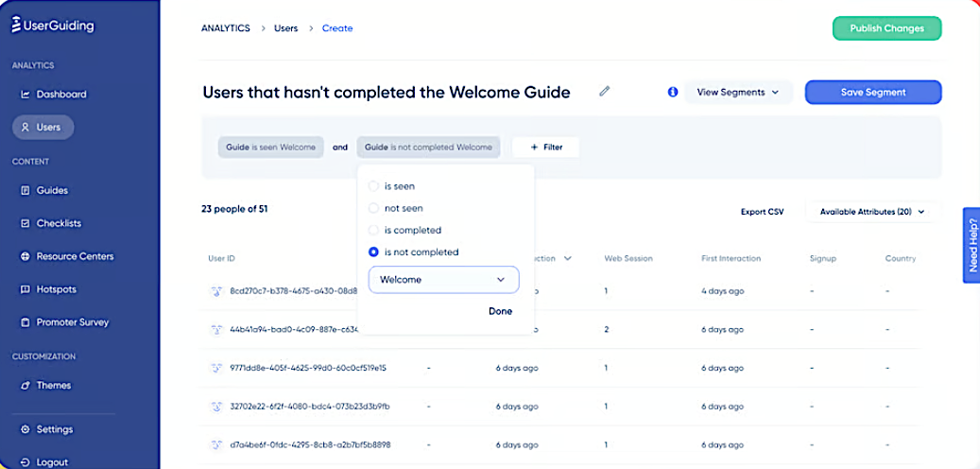The image size is (980, 469).
Task: Click the Users breadcrumb link
Action: 285,28
